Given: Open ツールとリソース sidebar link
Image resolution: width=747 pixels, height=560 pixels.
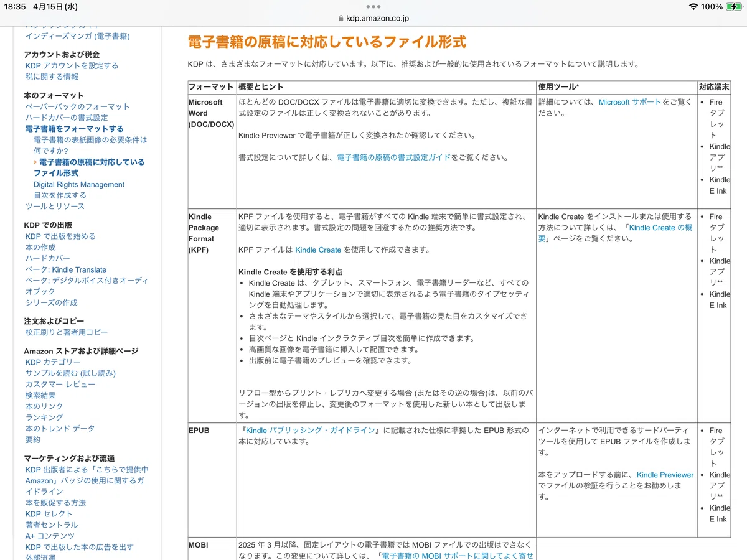Looking at the screenshot, I should point(55,206).
